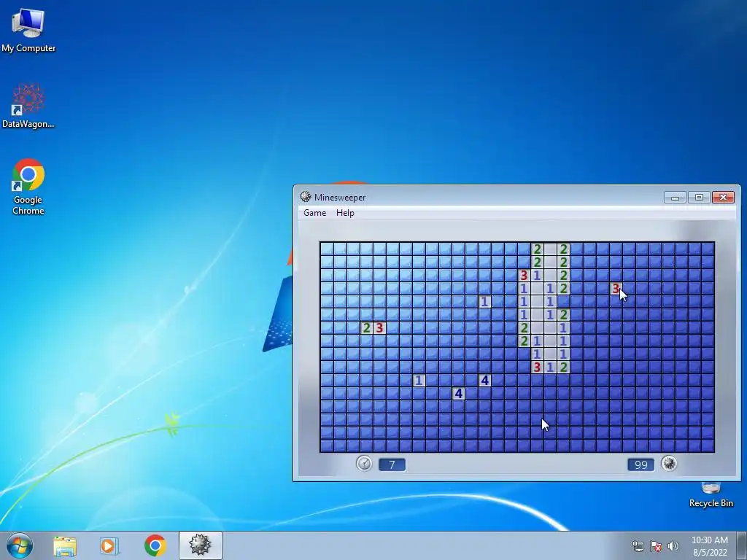Select the DataWagon desktop shortcut
This screenshot has height=560, width=747.
coord(28,106)
